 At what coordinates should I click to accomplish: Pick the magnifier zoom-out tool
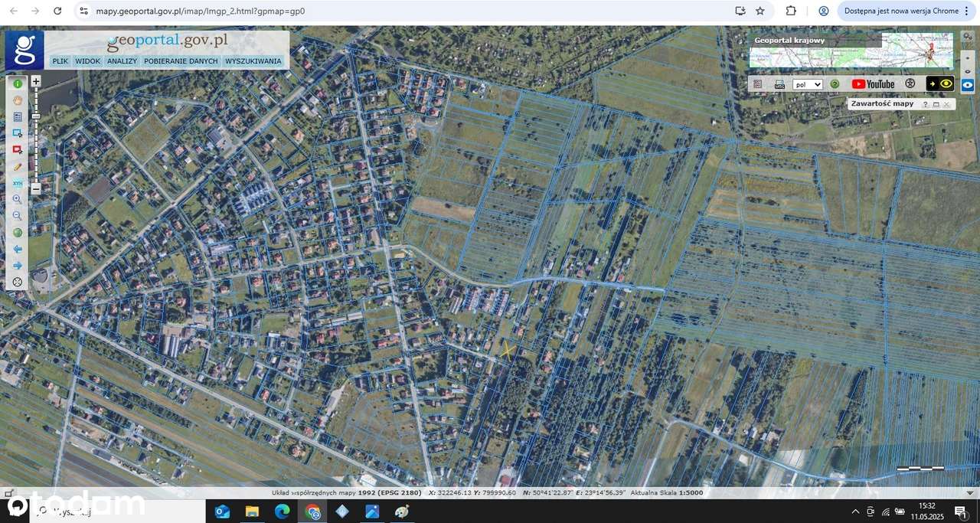pyautogui.click(x=18, y=216)
